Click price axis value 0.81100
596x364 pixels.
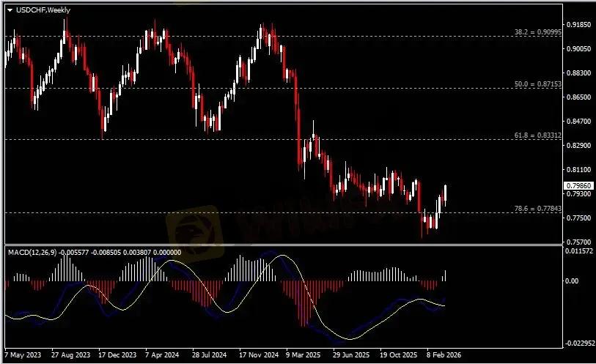(x=578, y=170)
